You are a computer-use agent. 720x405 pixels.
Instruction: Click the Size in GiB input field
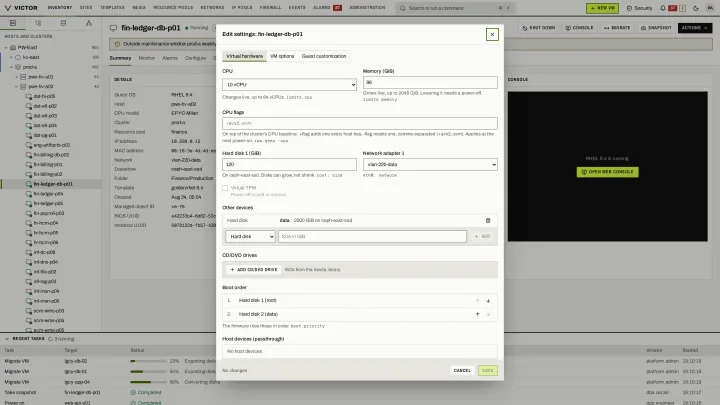[372, 236]
